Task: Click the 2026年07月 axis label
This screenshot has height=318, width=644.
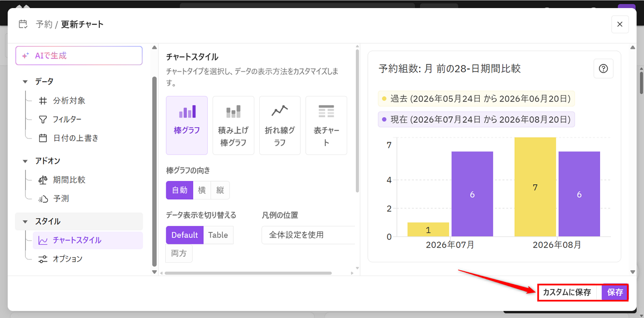Action: (450, 245)
